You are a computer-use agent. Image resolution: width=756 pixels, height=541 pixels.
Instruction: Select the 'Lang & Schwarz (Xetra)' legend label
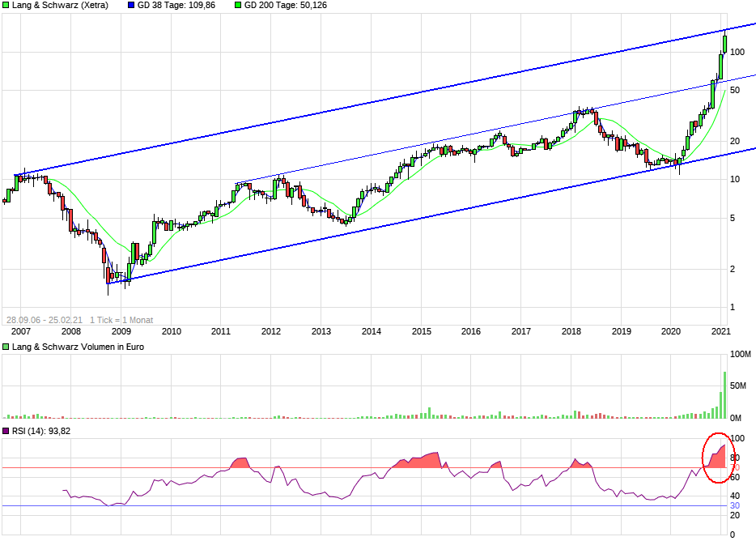coord(60,6)
